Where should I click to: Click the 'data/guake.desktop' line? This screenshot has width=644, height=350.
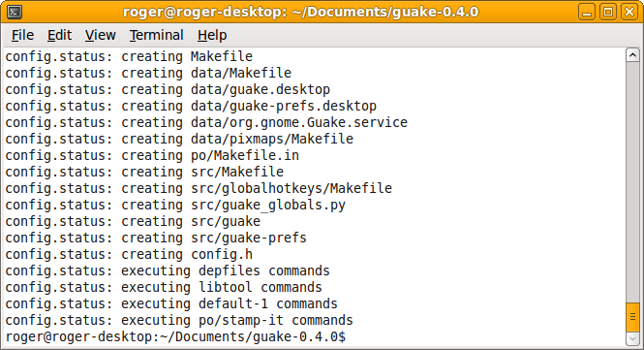click(x=168, y=89)
